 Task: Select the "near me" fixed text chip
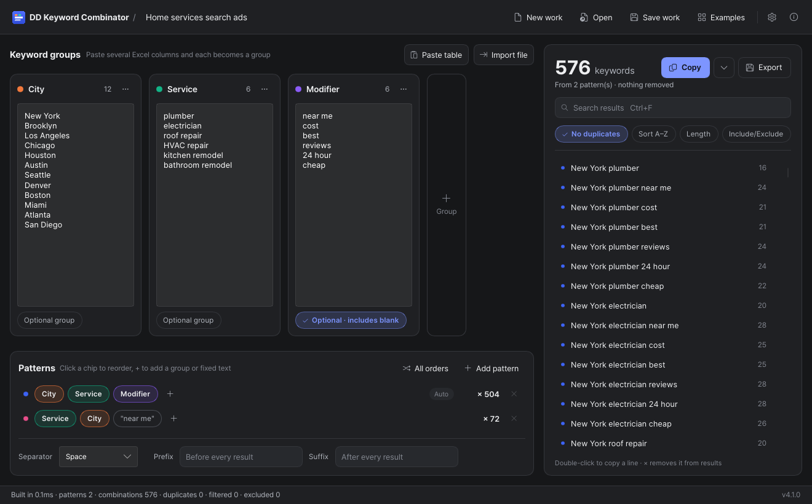[x=137, y=419]
